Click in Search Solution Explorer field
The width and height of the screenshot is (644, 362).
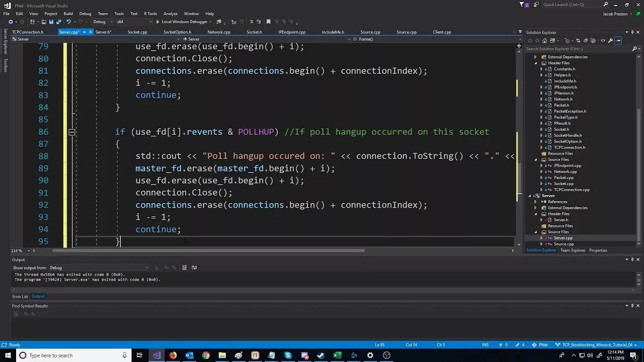[577, 49]
